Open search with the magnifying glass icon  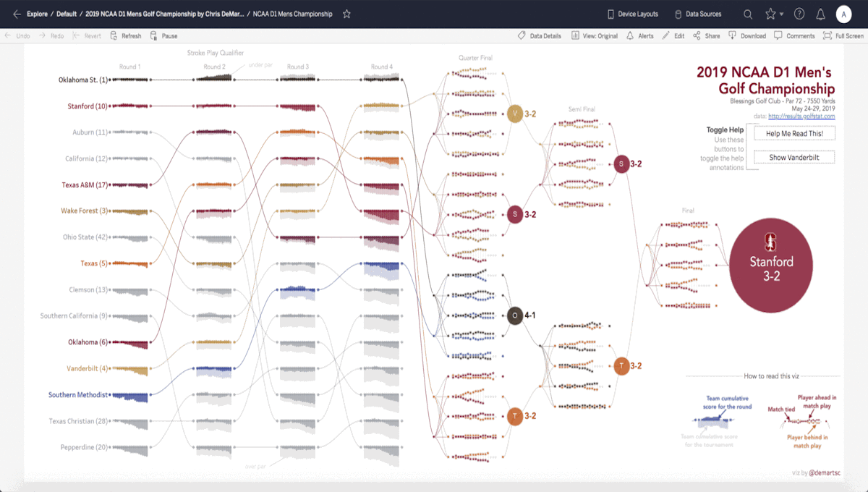click(x=747, y=13)
